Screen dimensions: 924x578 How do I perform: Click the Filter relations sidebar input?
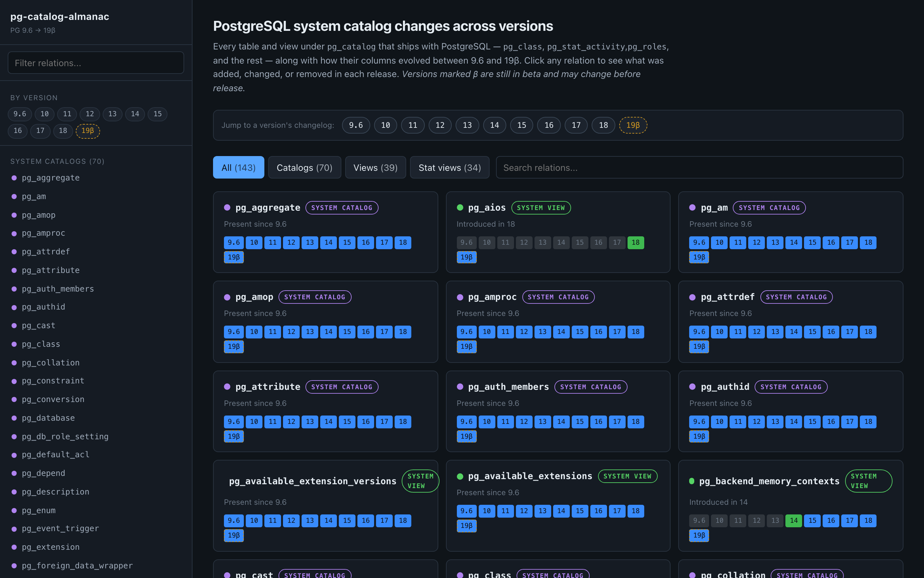click(96, 63)
